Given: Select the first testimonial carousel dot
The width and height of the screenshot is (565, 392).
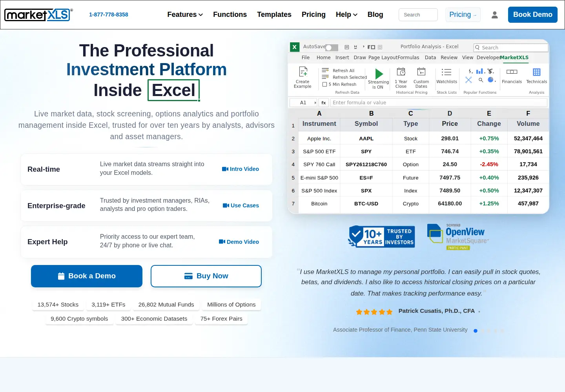Looking at the screenshot, I should click(x=476, y=331).
